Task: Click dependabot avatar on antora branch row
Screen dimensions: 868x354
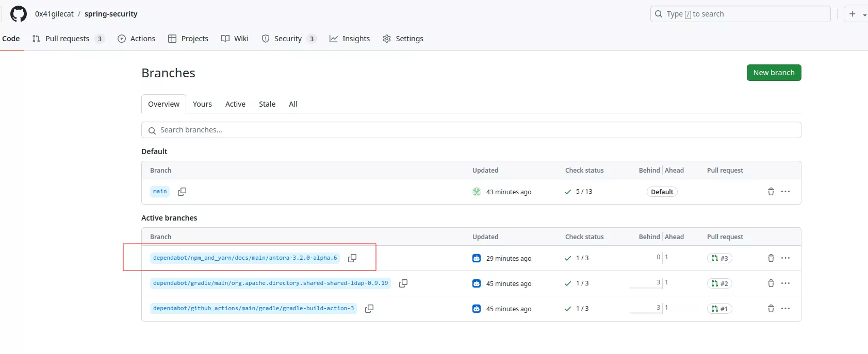Action: (477, 258)
